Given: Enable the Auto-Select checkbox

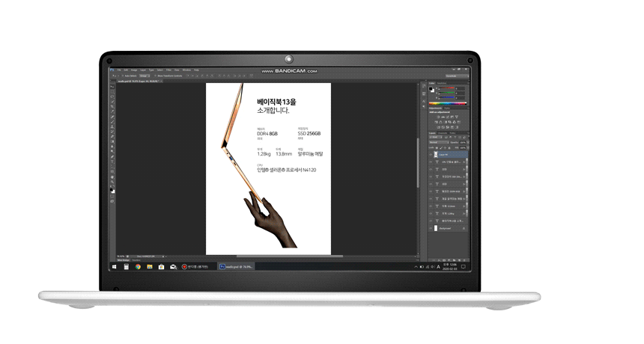Looking at the screenshot, I should click(124, 76).
